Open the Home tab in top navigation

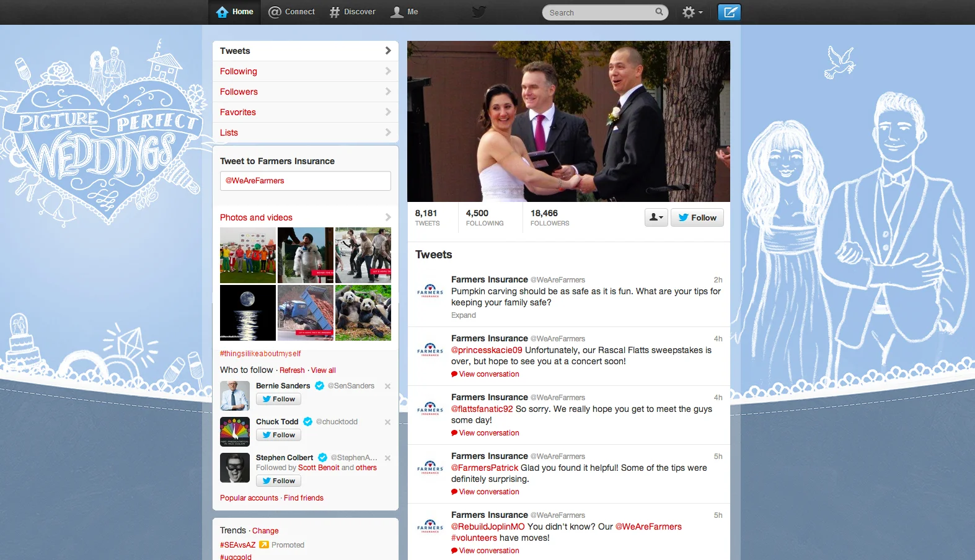pos(235,12)
